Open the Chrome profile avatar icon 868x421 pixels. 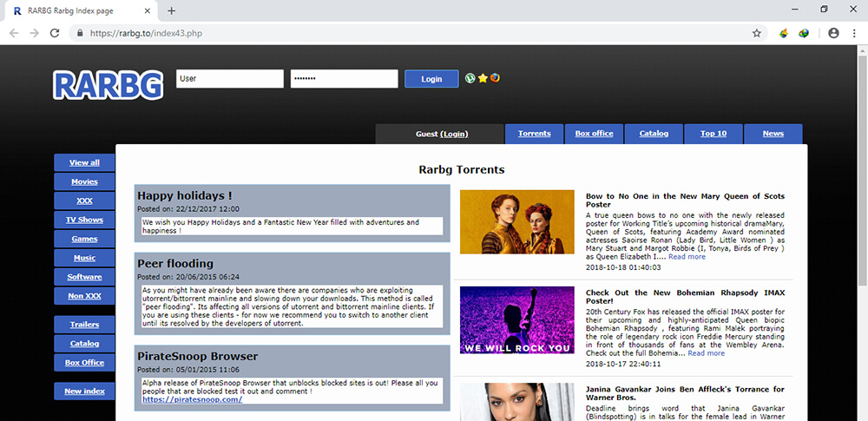833,33
